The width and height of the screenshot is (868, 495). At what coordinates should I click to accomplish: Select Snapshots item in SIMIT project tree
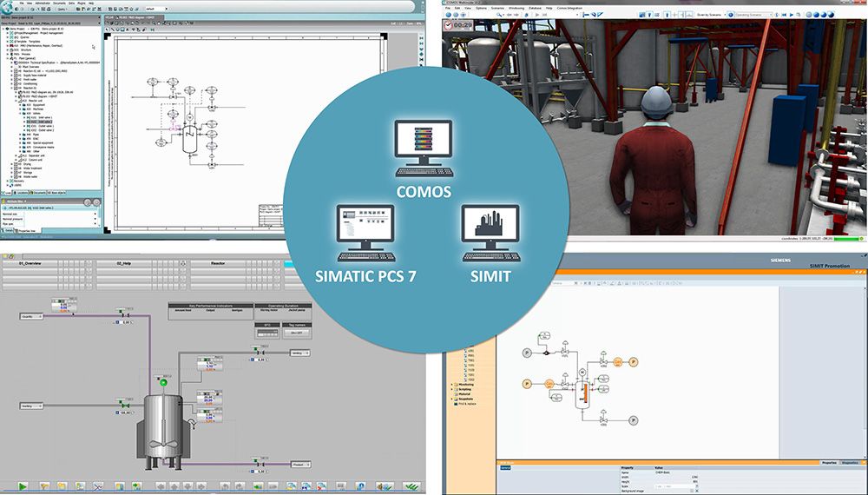466,399
